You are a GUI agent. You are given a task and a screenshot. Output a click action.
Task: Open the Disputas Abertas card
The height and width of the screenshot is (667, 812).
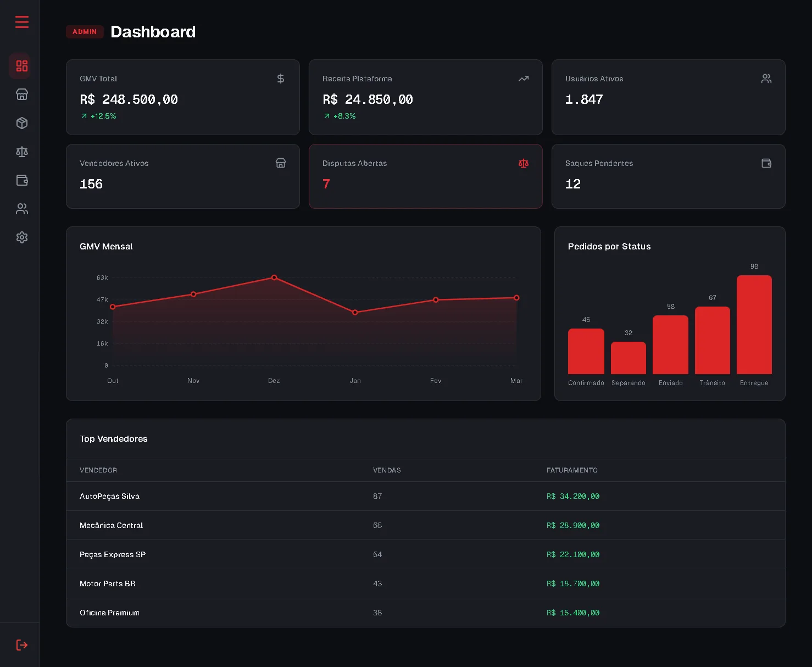425,176
